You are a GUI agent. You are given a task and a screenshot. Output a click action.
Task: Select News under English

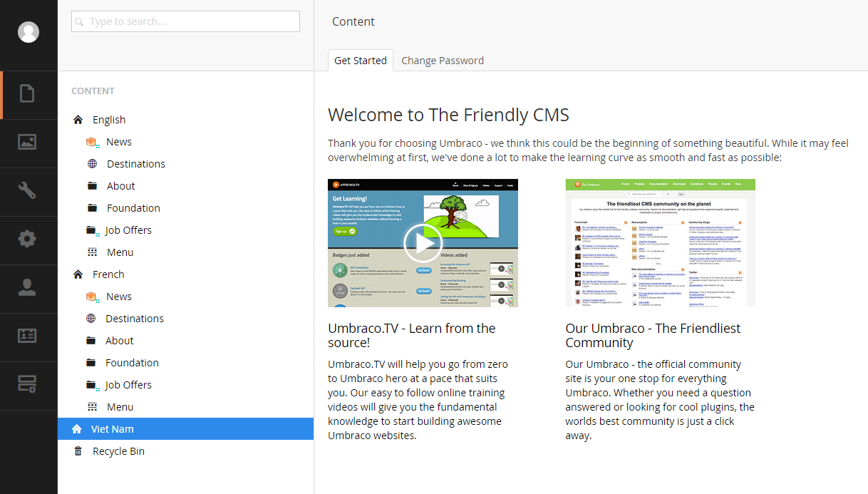point(119,142)
